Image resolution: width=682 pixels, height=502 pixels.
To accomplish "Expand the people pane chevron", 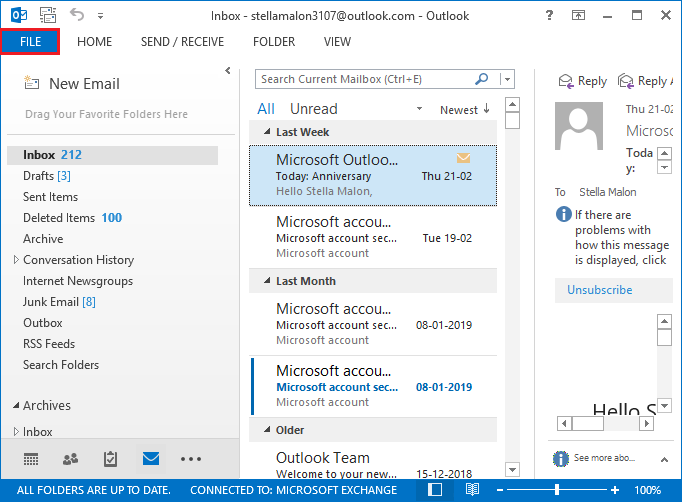I will point(664,459).
